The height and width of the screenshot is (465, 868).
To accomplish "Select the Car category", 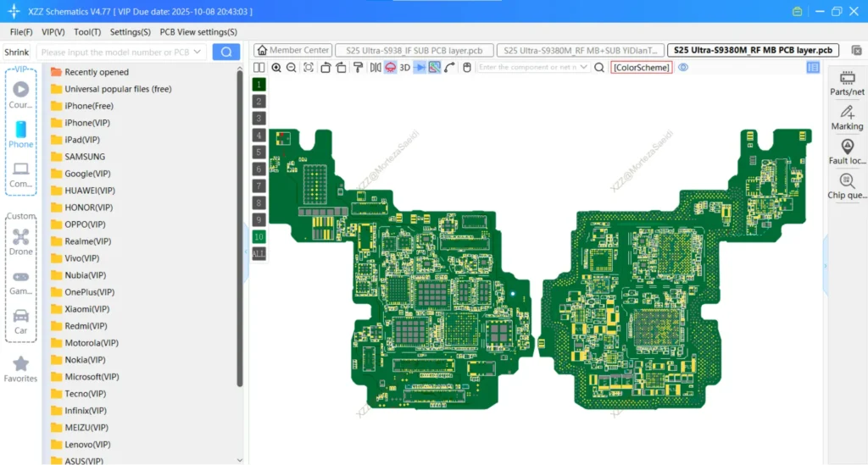I will pyautogui.click(x=21, y=322).
